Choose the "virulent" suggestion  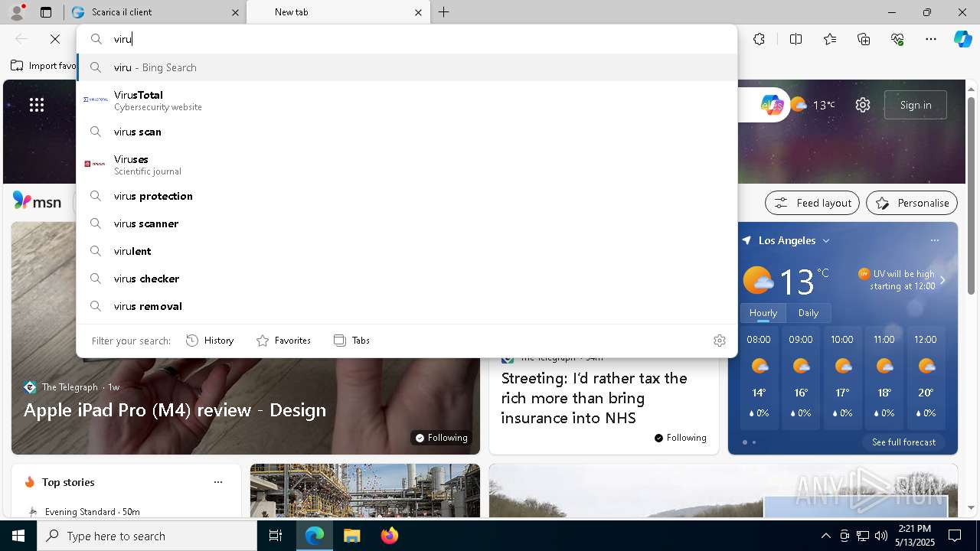pos(407,251)
